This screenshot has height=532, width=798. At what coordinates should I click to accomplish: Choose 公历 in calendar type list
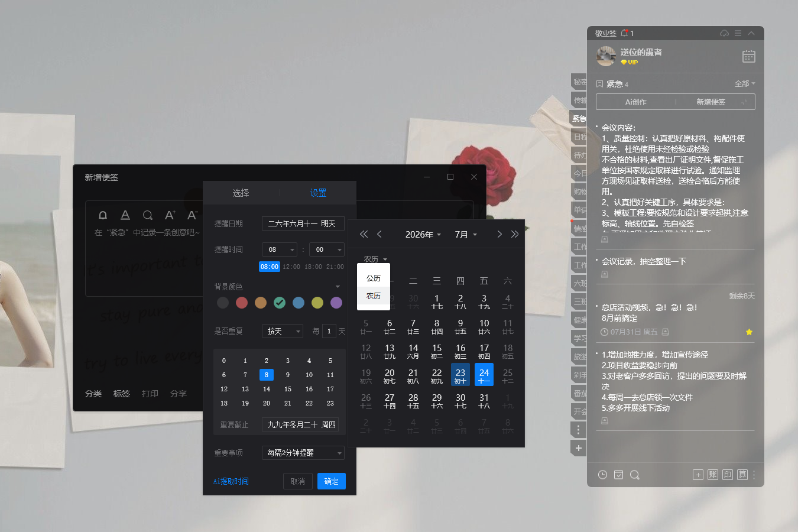374,278
